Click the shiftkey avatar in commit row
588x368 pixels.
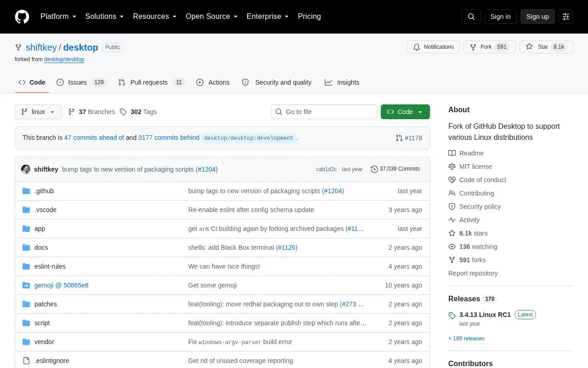pyautogui.click(x=26, y=169)
